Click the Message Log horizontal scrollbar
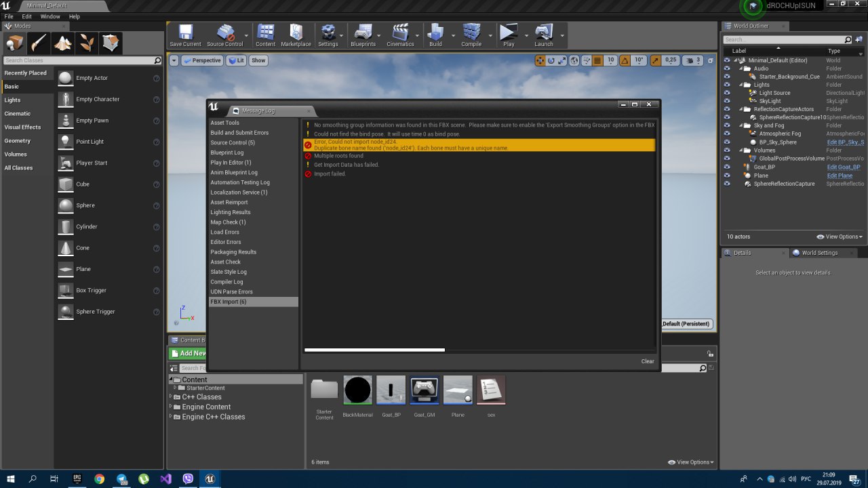Screen dimensions: 868x488 coord(374,350)
